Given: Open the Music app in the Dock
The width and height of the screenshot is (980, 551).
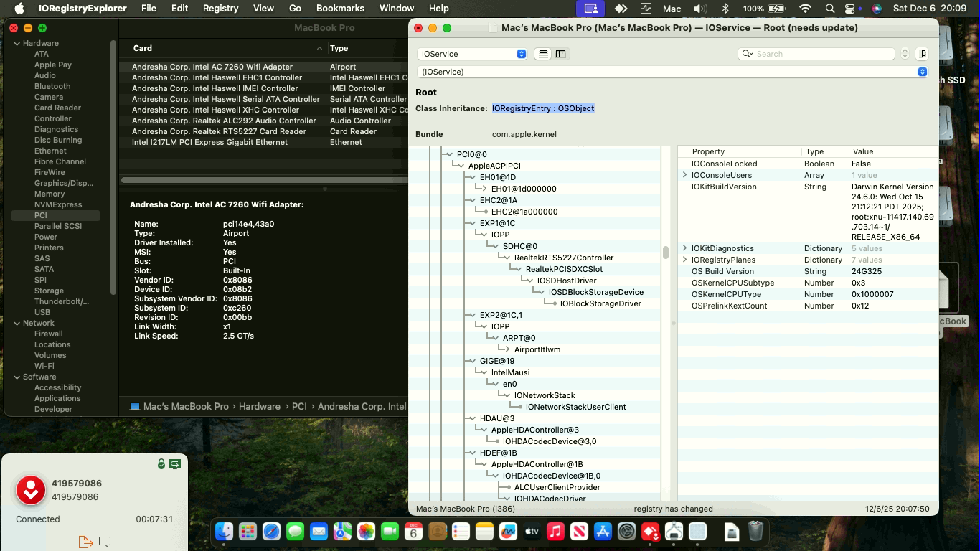Looking at the screenshot, I should click(x=555, y=532).
